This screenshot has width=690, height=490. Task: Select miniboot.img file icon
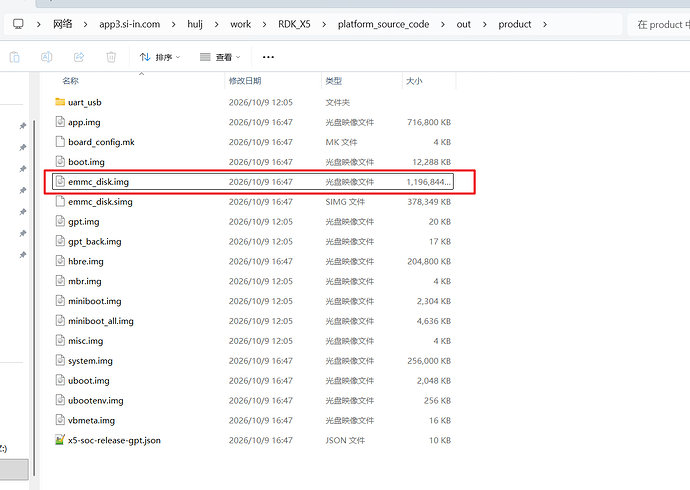[60, 300]
